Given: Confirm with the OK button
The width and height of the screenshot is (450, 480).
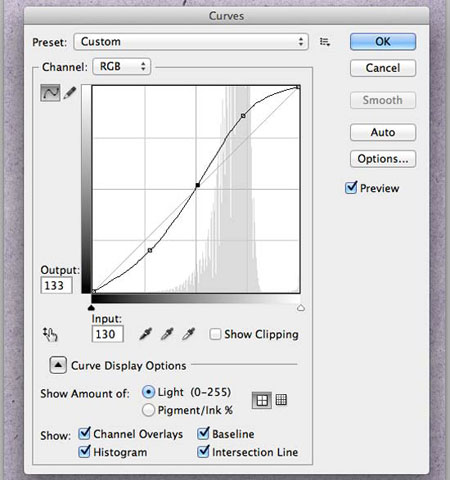Looking at the screenshot, I should click(x=383, y=42).
